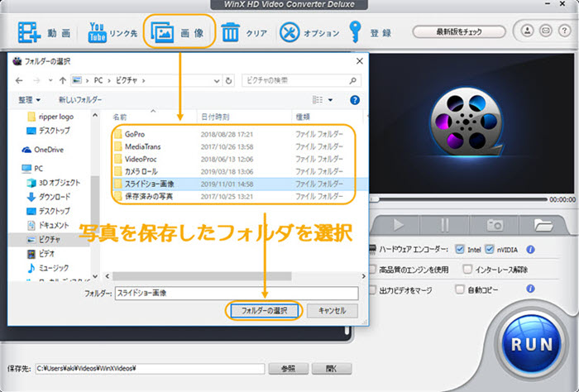Image resolution: width=579 pixels, height=392 pixels.
Task: Take a snapshot with camera icon
Action: [x=495, y=224]
